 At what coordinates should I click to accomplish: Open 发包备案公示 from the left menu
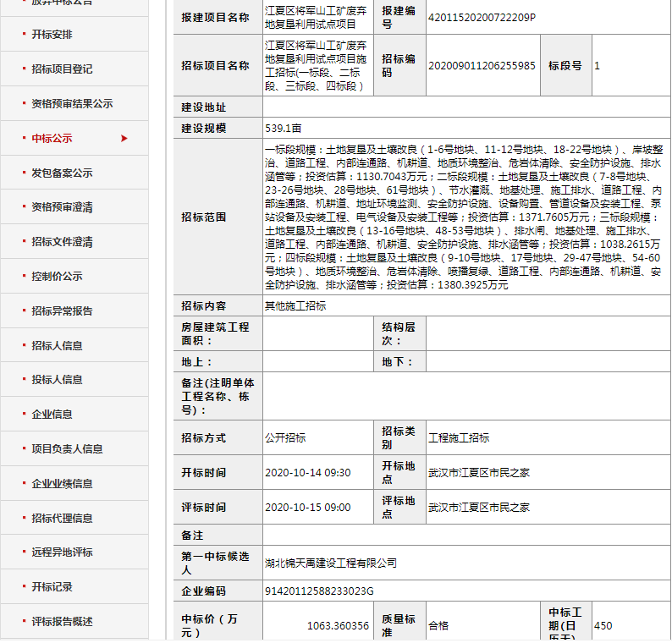tap(62, 173)
